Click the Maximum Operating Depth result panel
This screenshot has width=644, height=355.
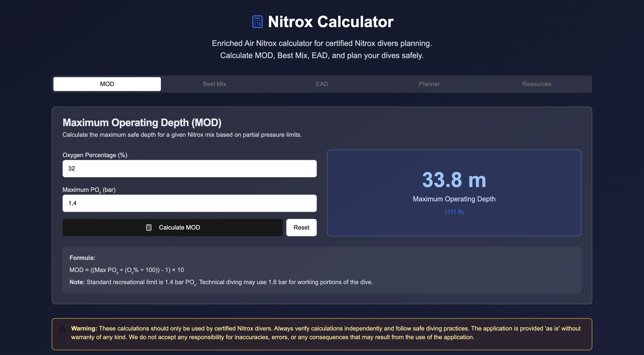454,193
